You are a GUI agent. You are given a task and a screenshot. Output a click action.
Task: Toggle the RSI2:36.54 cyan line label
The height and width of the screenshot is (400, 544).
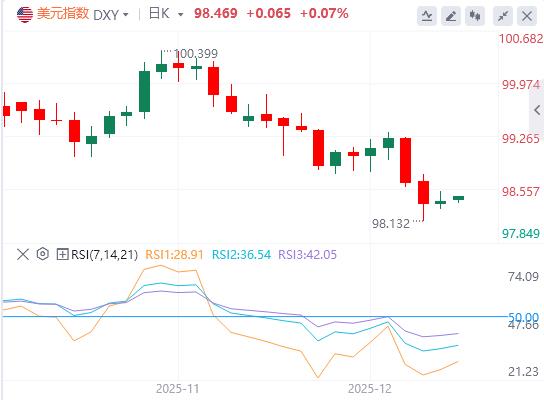click(241, 255)
